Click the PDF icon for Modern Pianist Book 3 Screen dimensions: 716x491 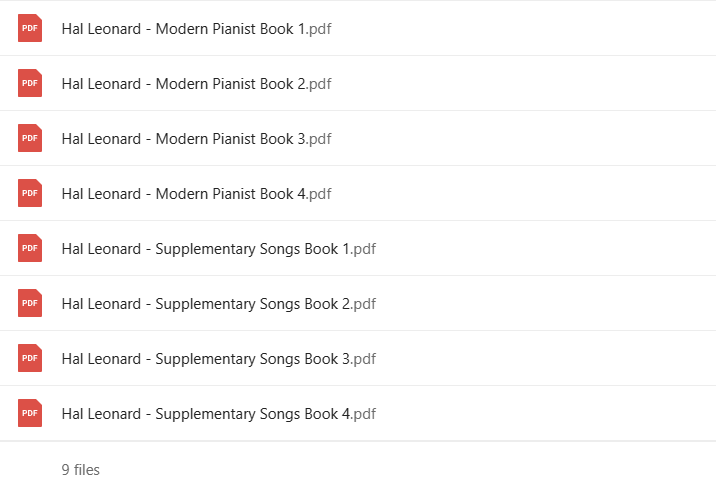pyautogui.click(x=30, y=138)
